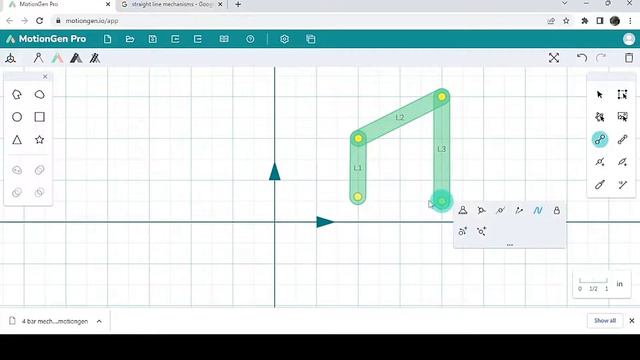Viewport: 640px width, 360px height.
Task: Select the dark filled compass icon
Action: coord(76,58)
